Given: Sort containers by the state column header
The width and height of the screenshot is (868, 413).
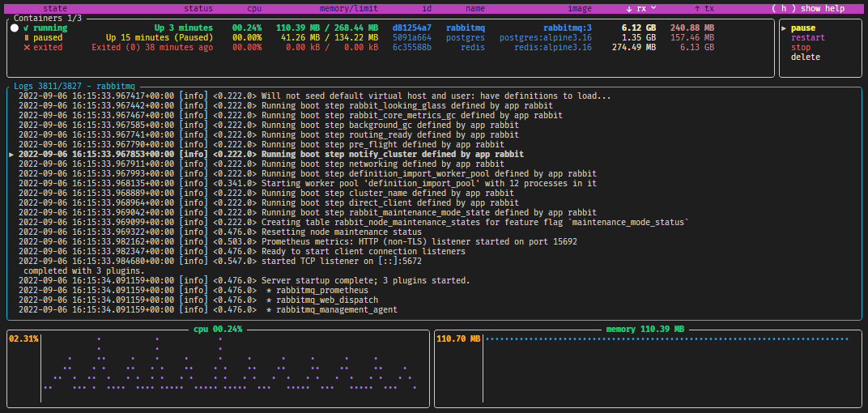Looking at the screenshot, I should 55,8.
